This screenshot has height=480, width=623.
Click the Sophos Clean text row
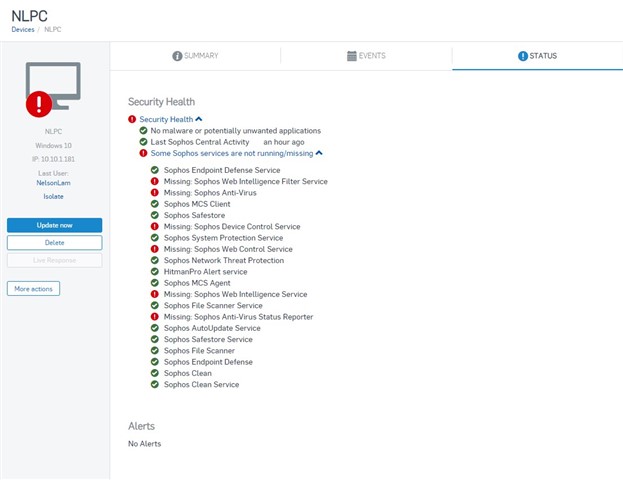[x=188, y=374]
